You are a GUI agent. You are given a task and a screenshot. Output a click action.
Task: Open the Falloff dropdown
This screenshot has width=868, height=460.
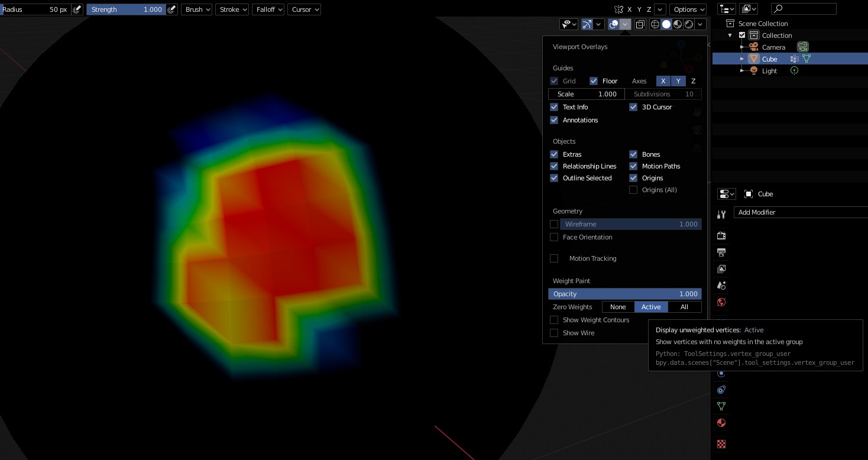pyautogui.click(x=268, y=9)
